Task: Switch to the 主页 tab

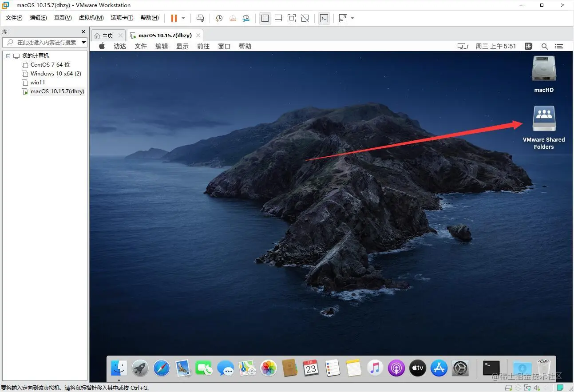Action: 107,35
